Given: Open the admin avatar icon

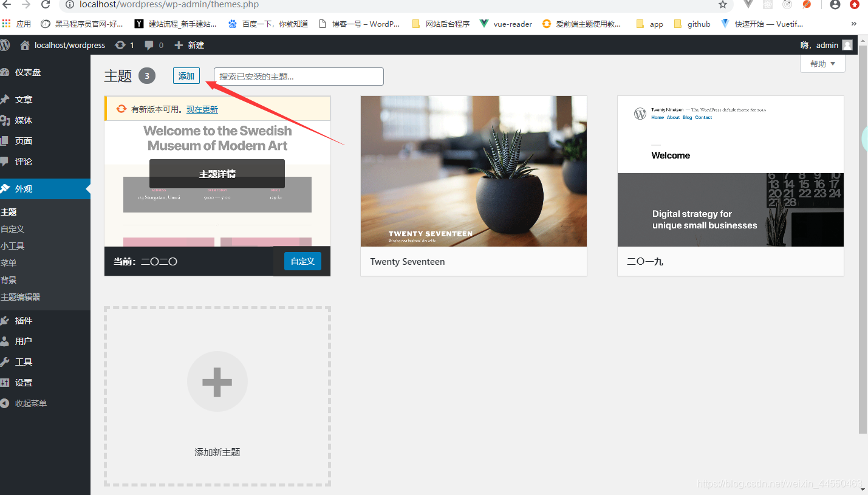Looking at the screenshot, I should click(847, 45).
